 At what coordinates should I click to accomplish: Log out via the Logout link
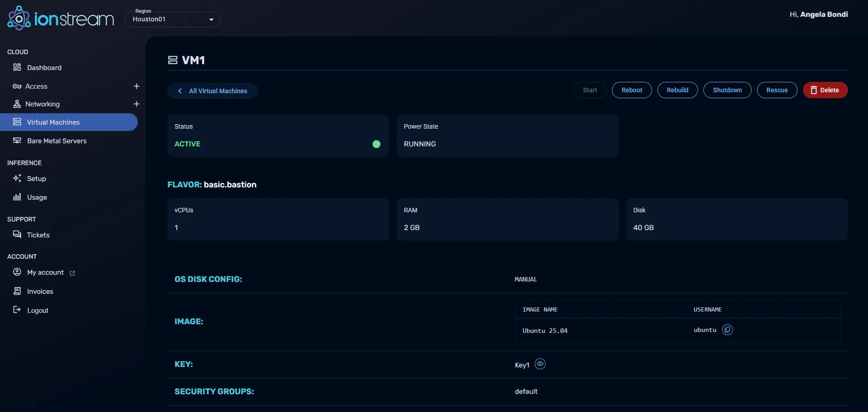click(x=38, y=311)
